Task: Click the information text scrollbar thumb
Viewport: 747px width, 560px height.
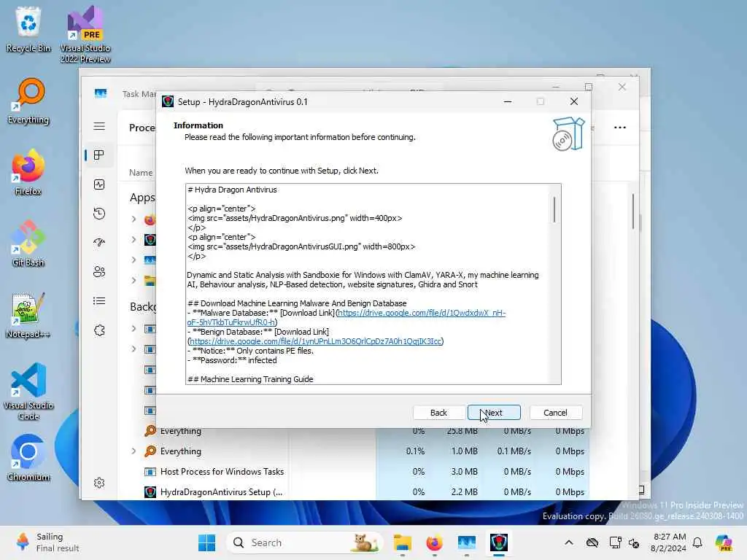Action: click(554, 209)
